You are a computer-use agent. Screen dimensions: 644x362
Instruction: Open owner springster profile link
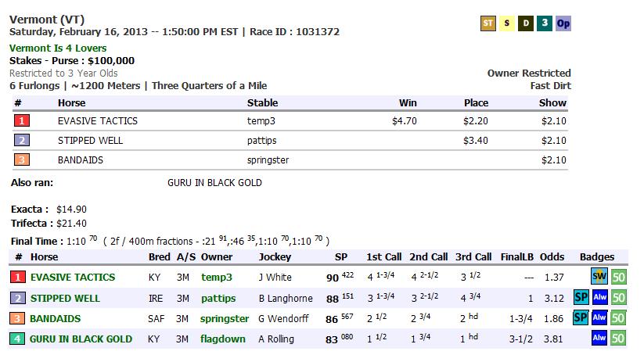pyautogui.click(x=225, y=318)
